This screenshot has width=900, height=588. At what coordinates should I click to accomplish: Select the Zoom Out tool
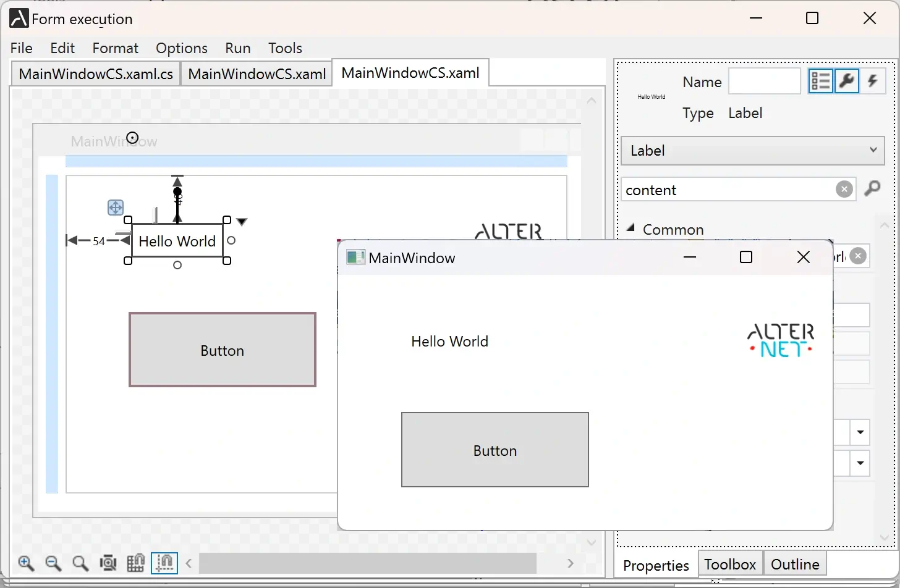tap(53, 563)
